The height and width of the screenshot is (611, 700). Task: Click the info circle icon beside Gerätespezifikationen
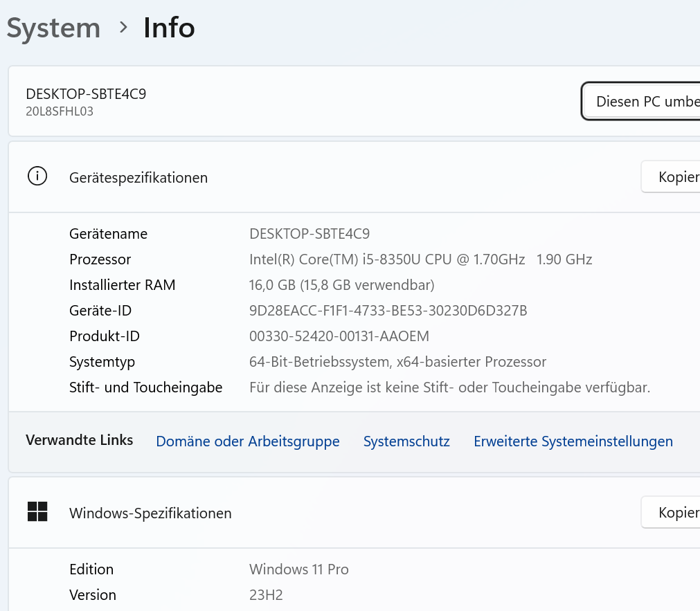pos(37,176)
